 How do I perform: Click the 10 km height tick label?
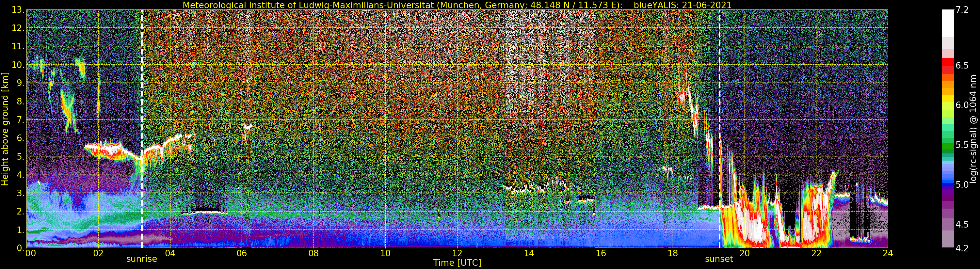18,65
